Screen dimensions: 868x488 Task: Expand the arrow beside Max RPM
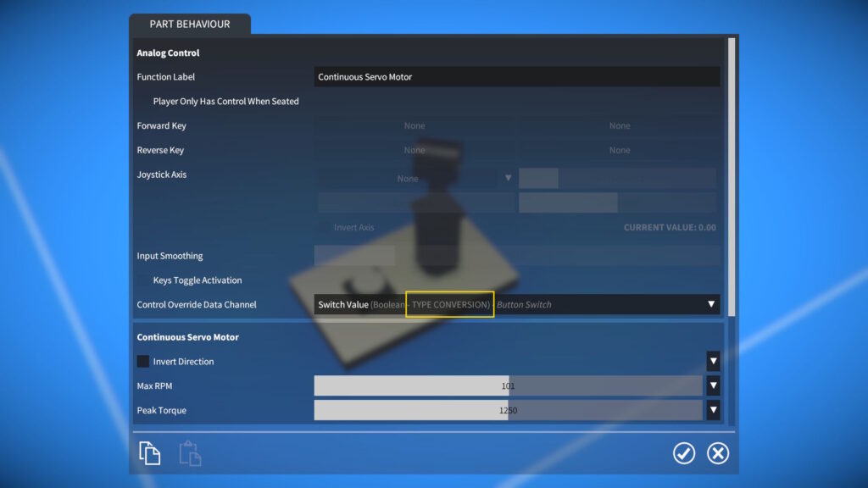click(x=713, y=386)
